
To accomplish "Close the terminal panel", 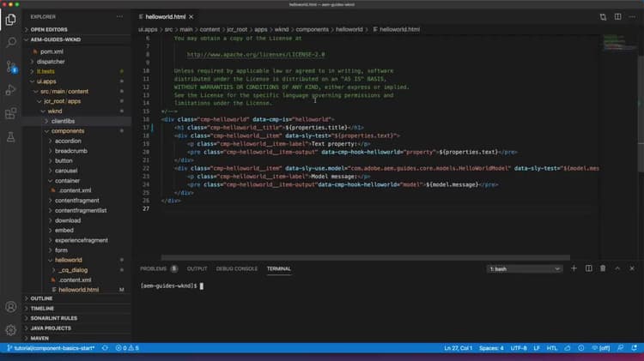I will (x=632, y=268).
